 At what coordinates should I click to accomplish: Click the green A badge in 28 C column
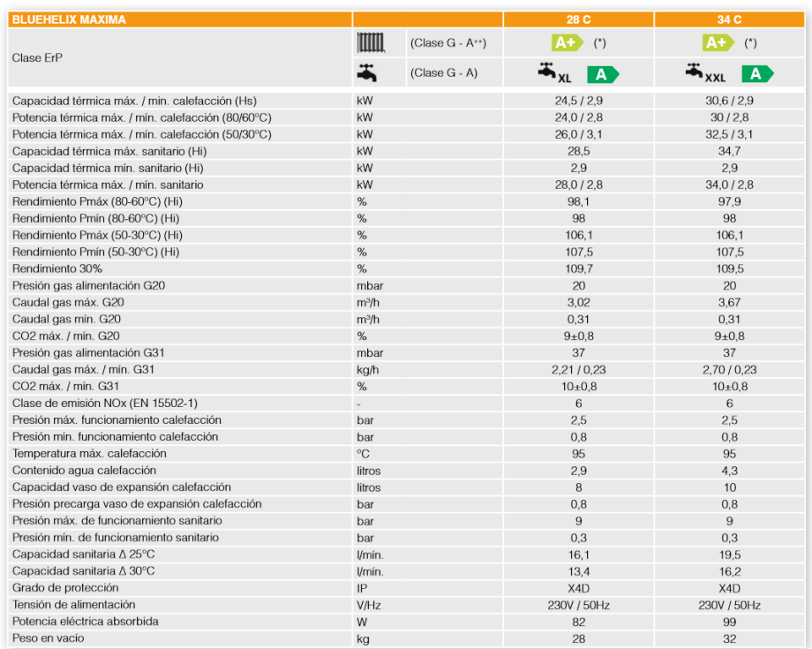tap(603, 74)
